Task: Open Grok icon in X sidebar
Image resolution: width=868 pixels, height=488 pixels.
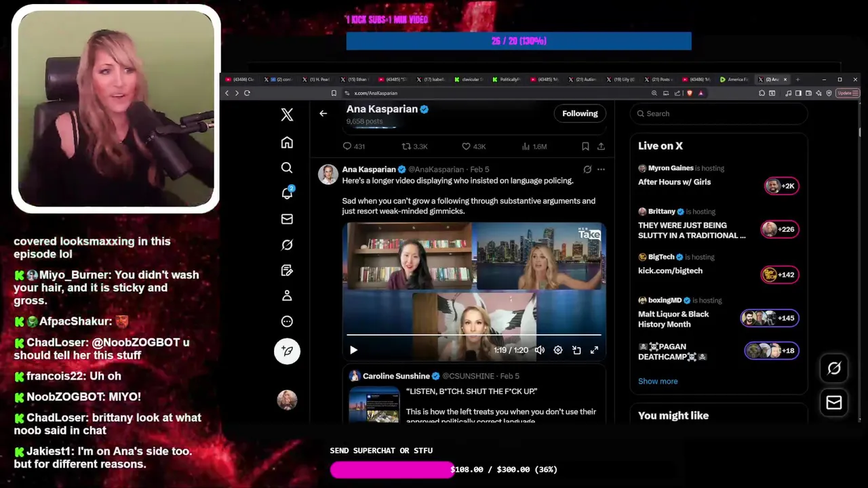Action: (x=287, y=245)
